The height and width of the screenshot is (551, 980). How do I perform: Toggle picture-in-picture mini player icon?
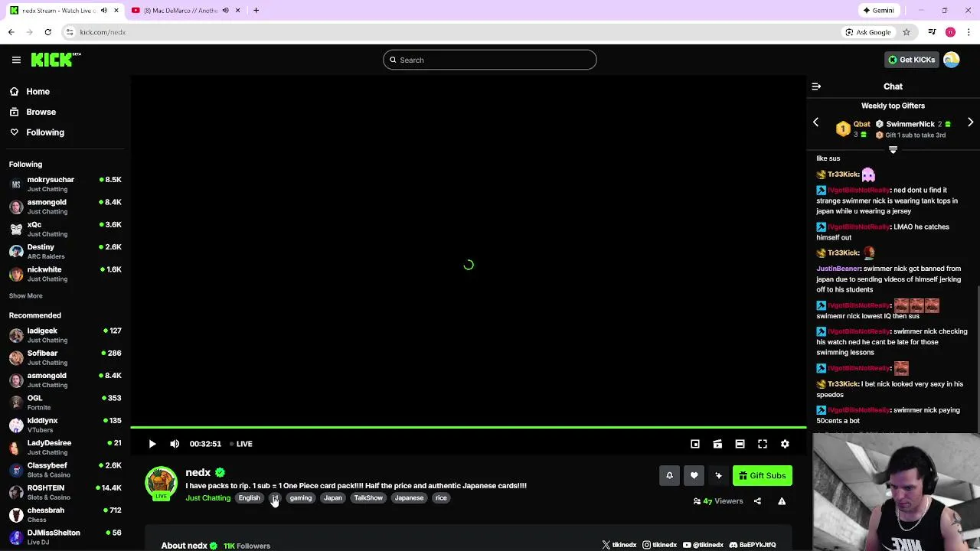[695, 444]
